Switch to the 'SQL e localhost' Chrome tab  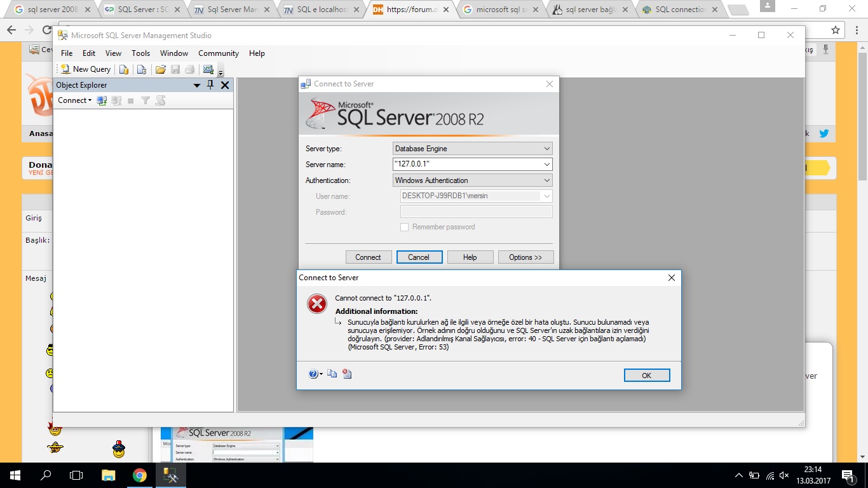322,10
